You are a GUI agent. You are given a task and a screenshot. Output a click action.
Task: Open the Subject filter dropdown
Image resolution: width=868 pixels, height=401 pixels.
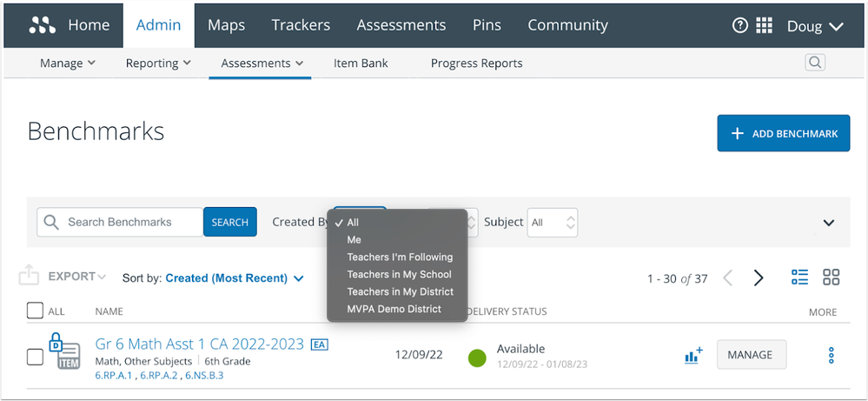click(553, 223)
